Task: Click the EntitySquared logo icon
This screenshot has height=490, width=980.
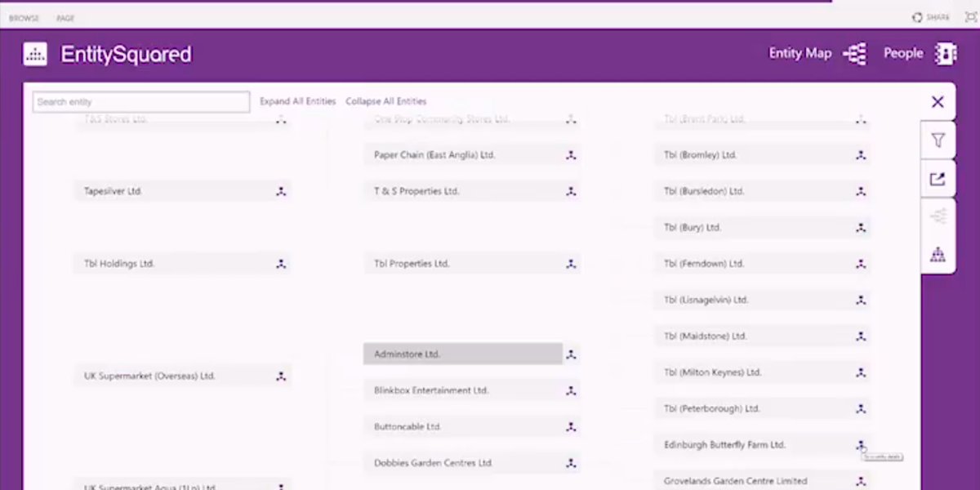Action: (35, 54)
